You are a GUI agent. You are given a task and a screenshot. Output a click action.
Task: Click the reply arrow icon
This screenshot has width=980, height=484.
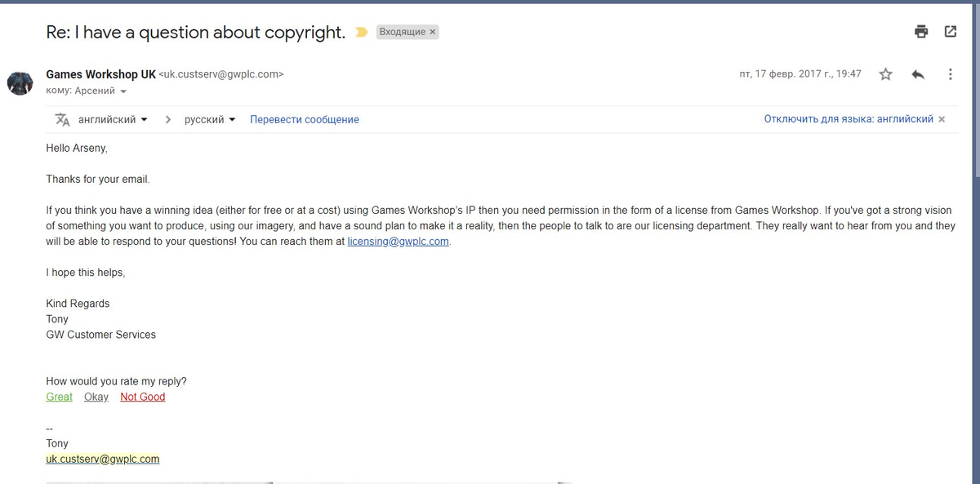pyautogui.click(x=918, y=74)
